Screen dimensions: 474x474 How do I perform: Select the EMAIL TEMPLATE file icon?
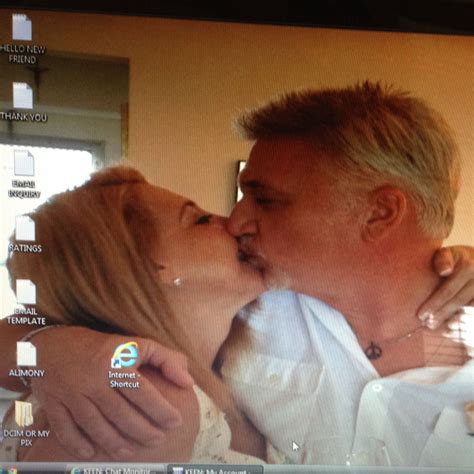pos(26,292)
